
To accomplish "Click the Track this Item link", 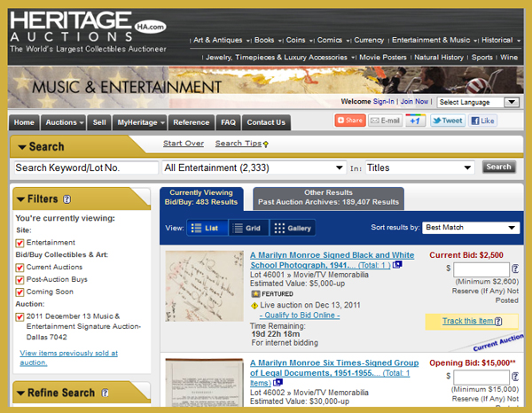I will (x=467, y=321).
